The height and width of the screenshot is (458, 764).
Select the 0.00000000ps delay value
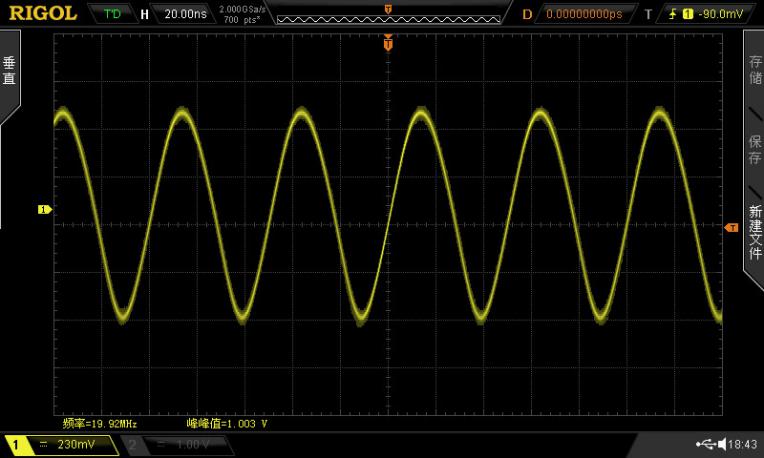(584, 14)
